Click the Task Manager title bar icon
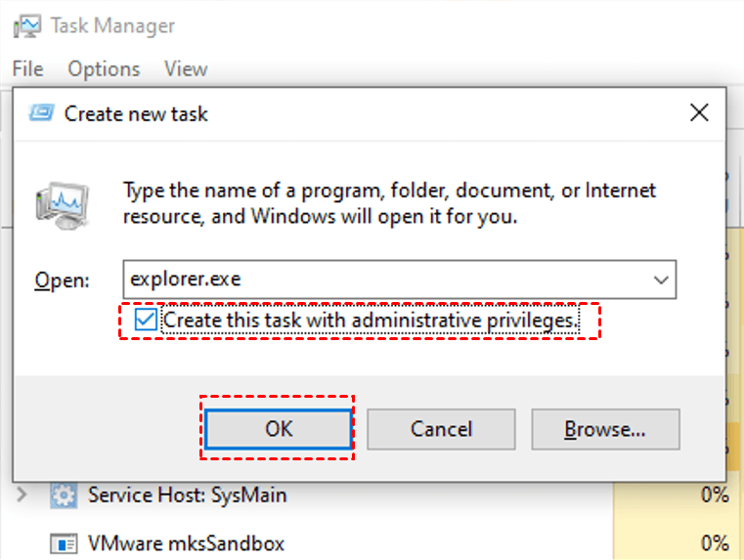The height and width of the screenshot is (560, 744). [x=25, y=25]
